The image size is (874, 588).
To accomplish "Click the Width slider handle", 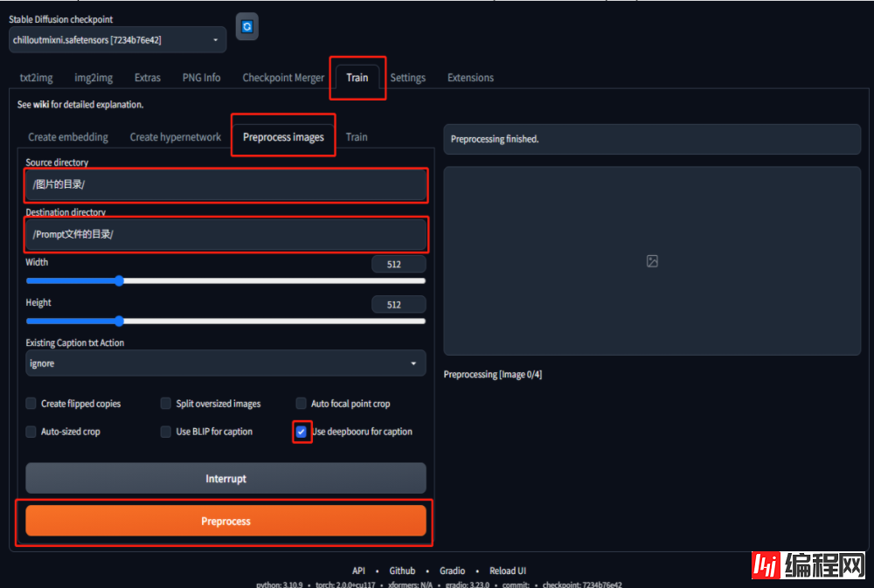I will coord(119,281).
